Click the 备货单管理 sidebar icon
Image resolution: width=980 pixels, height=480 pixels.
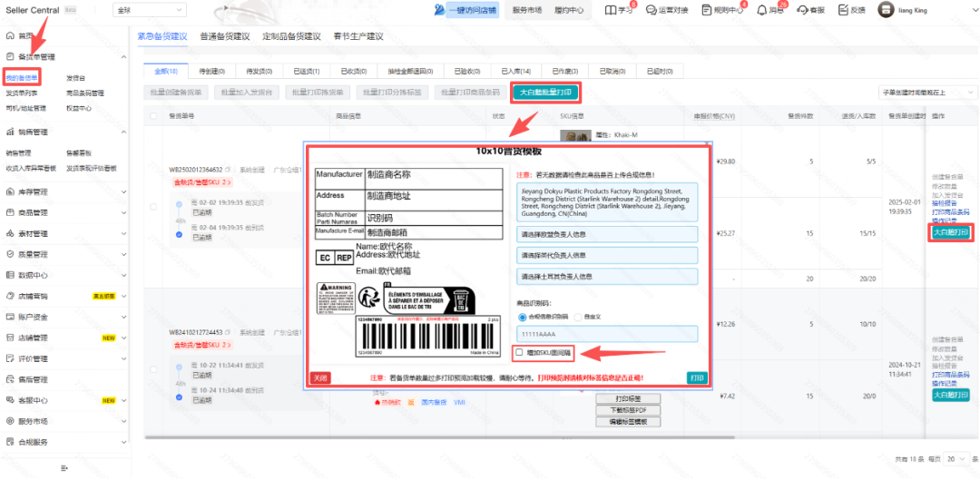(10, 57)
